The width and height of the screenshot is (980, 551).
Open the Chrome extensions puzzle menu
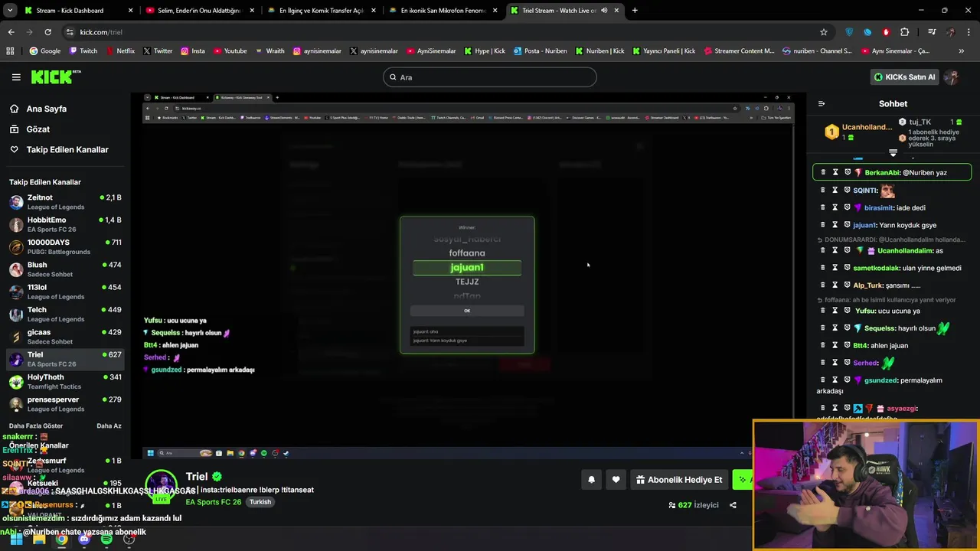tap(904, 32)
